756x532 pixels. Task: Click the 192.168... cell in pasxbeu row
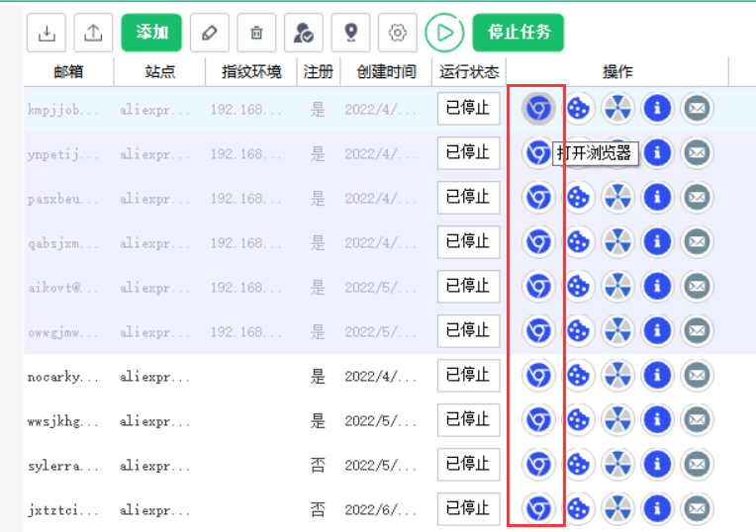245,199
